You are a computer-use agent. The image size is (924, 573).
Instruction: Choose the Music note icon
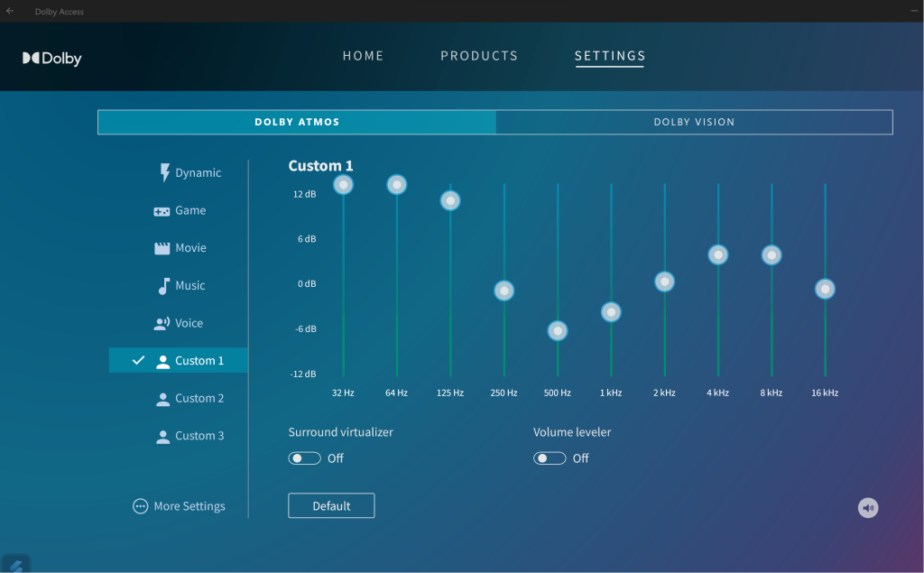click(x=163, y=286)
